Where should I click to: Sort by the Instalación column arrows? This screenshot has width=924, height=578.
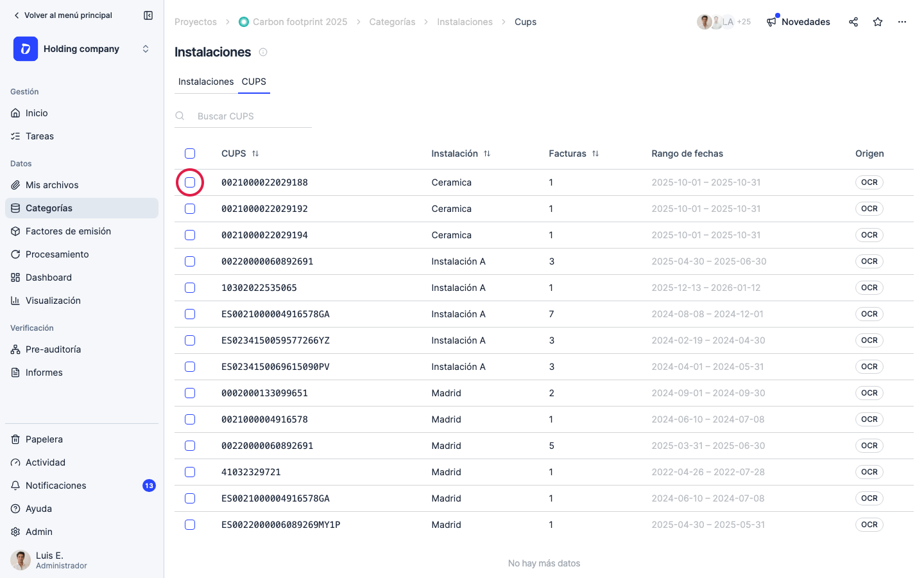pos(487,153)
